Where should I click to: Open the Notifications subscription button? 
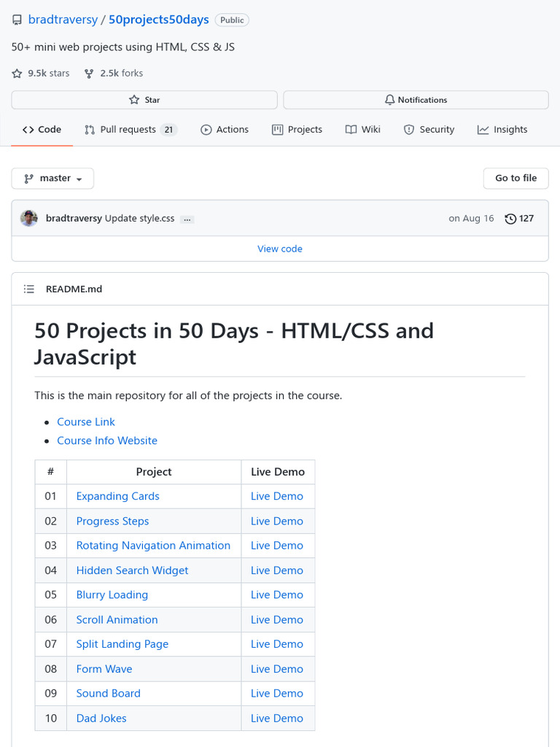416,100
